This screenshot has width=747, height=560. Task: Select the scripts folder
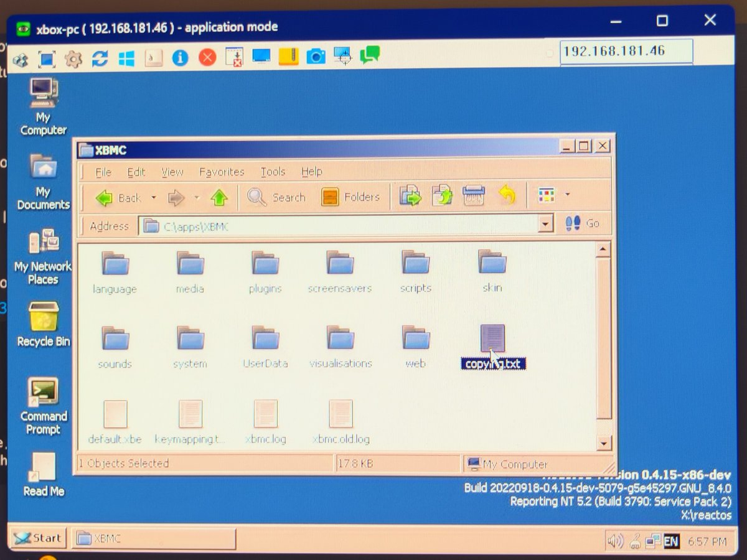[x=415, y=272]
